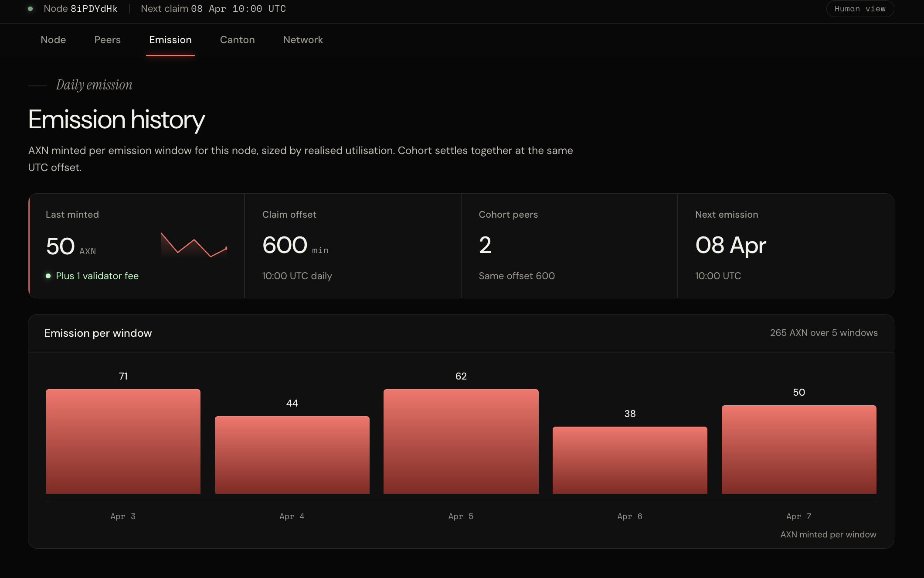Click the Apr 5 axis label

(461, 516)
